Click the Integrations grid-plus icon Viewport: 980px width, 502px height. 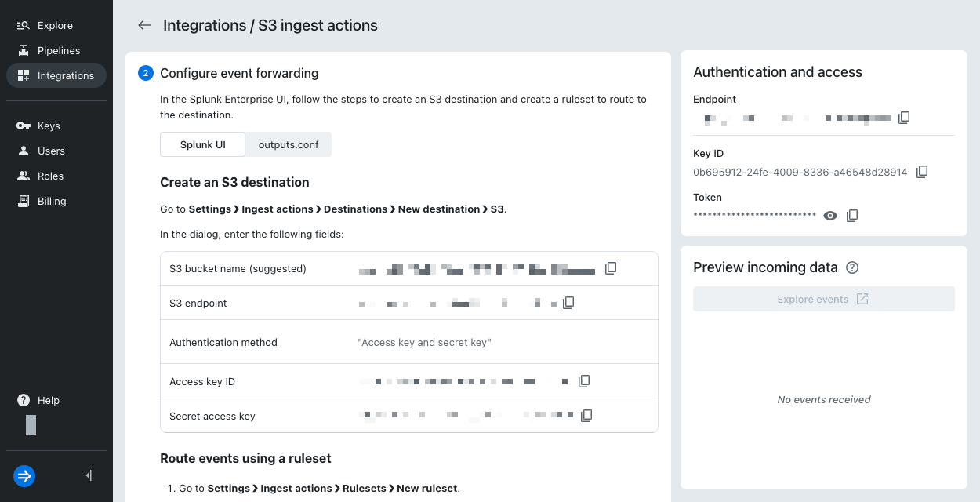[x=23, y=75]
